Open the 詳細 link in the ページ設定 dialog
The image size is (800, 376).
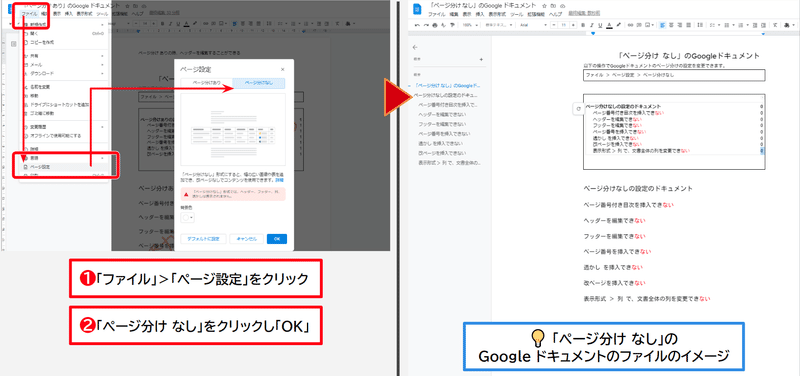click(x=280, y=181)
